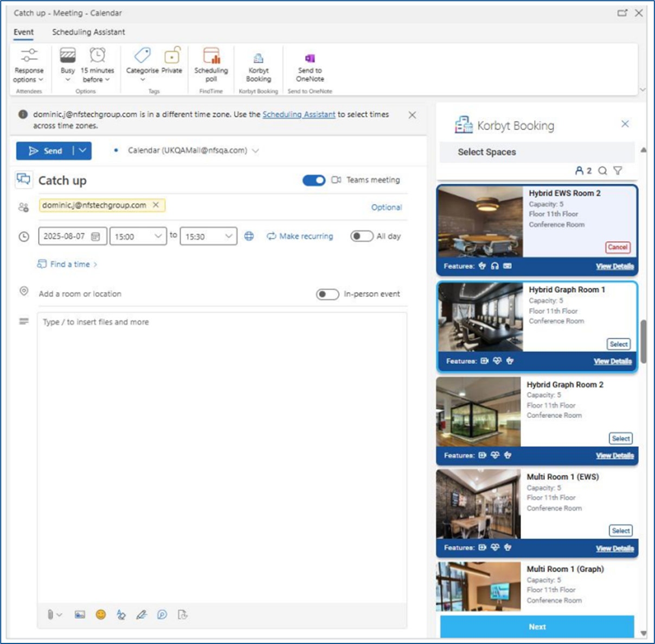Select the Hybrid Graph Room 2 space
655x644 pixels.
pos(621,439)
